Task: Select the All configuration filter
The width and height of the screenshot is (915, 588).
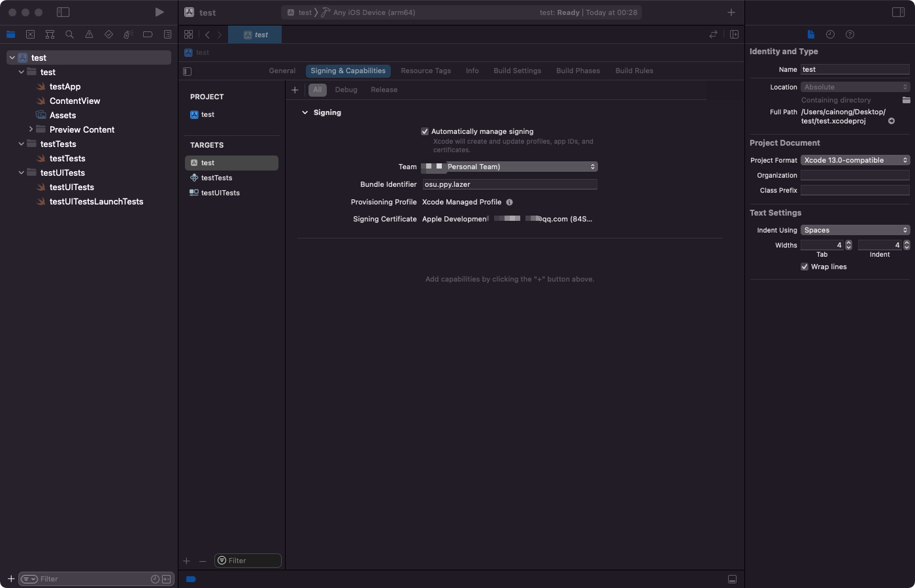Action: [x=318, y=90]
